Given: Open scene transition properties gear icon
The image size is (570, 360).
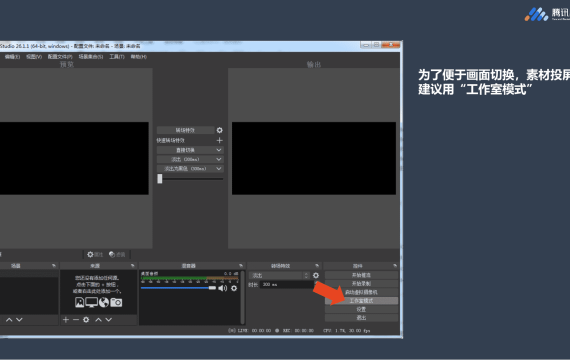Looking at the screenshot, I should [x=316, y=276].
